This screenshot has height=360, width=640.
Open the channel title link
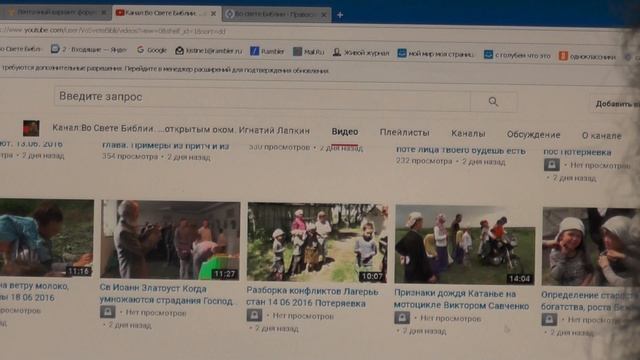(181, 129)
